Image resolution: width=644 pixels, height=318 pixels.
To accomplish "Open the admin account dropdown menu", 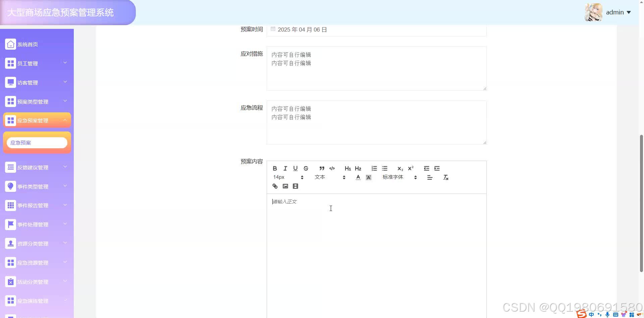I will [618, 12].
